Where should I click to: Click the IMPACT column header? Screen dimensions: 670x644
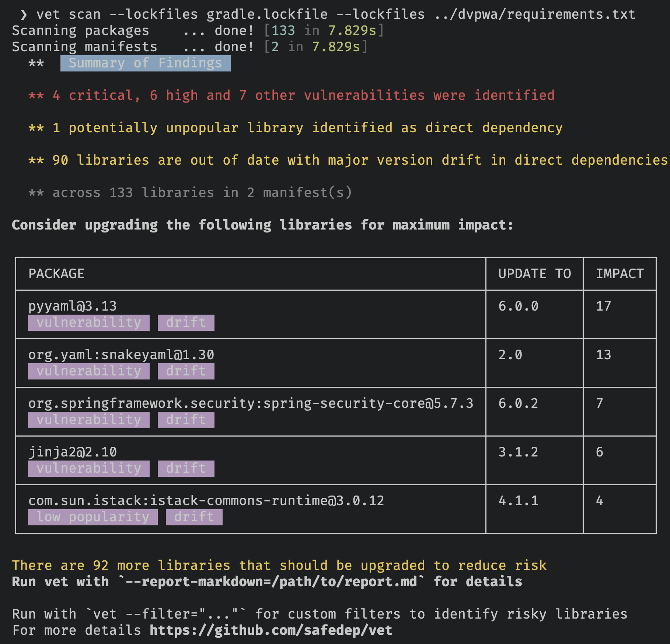tap(620, 274)
